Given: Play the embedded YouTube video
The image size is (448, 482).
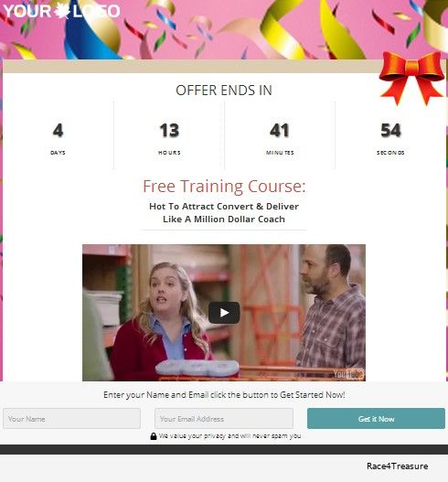Looking at the screenshot, I should pos(224,313).
